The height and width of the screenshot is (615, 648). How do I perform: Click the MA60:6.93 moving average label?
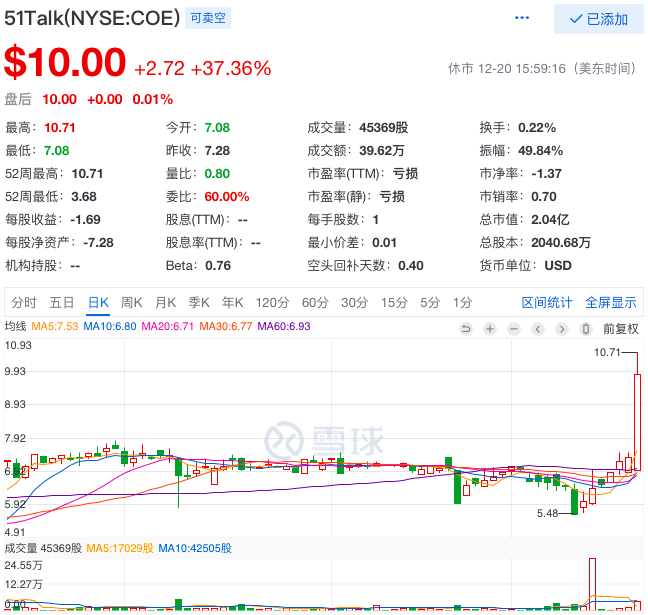[284, 326]
